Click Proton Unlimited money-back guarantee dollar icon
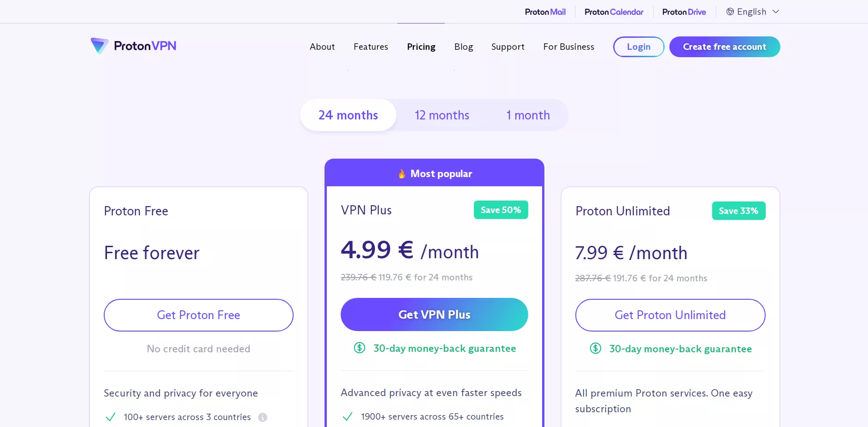This screenshot has height=427, width=868. (596, 349)
